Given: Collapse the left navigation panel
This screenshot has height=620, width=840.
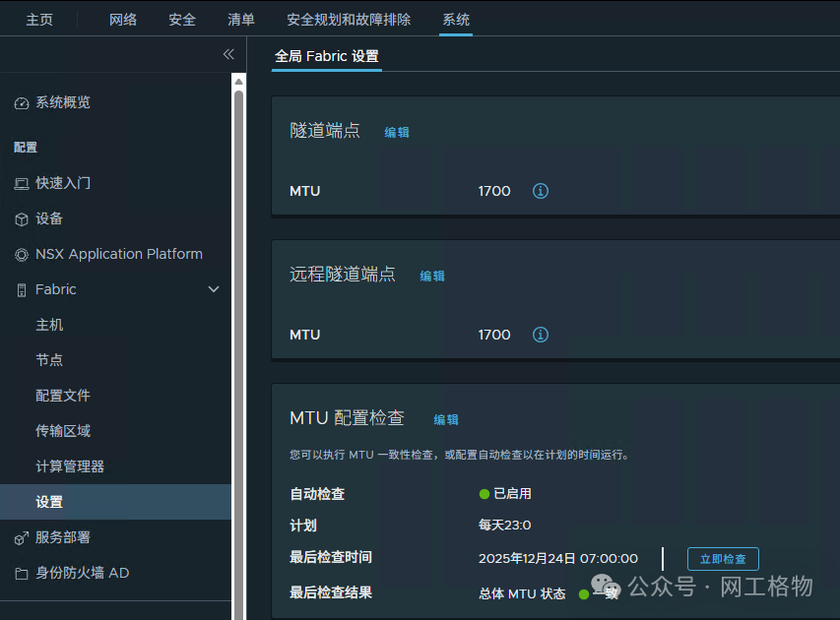Looking at the screenshot, I should tap(228, 54).
